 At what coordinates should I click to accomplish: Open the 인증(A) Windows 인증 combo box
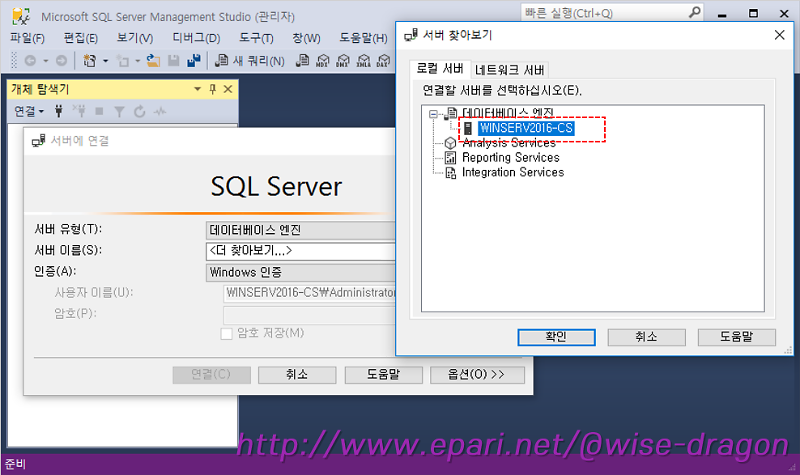point(301,272)
